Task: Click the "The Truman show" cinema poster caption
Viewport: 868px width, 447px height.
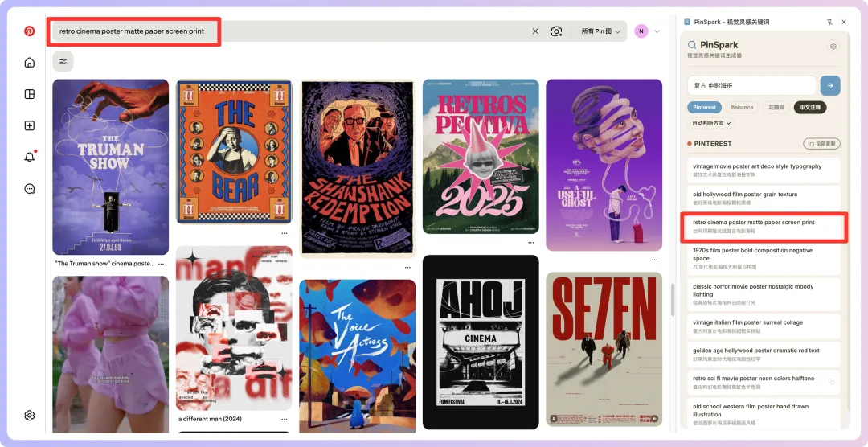Action: 104,264
